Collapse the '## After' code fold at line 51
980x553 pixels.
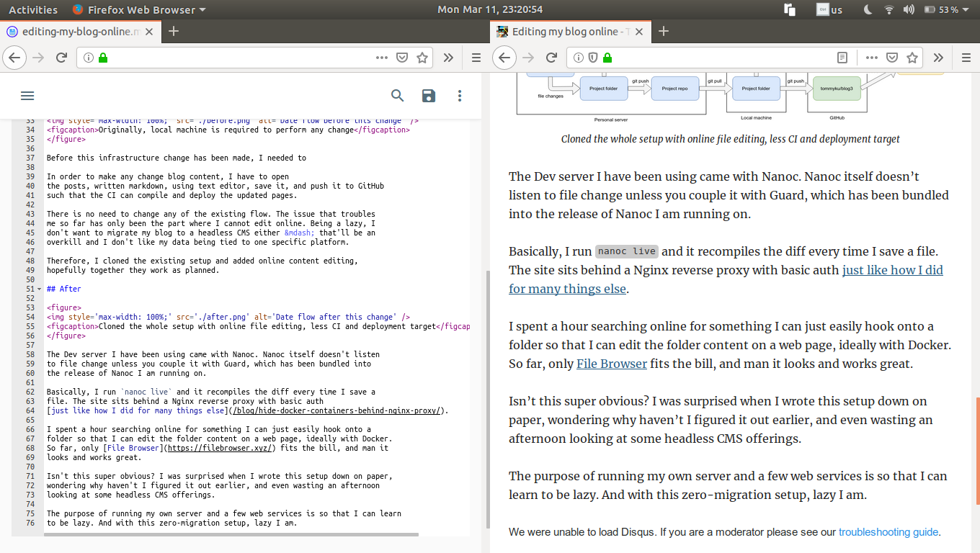coord(37,288)
